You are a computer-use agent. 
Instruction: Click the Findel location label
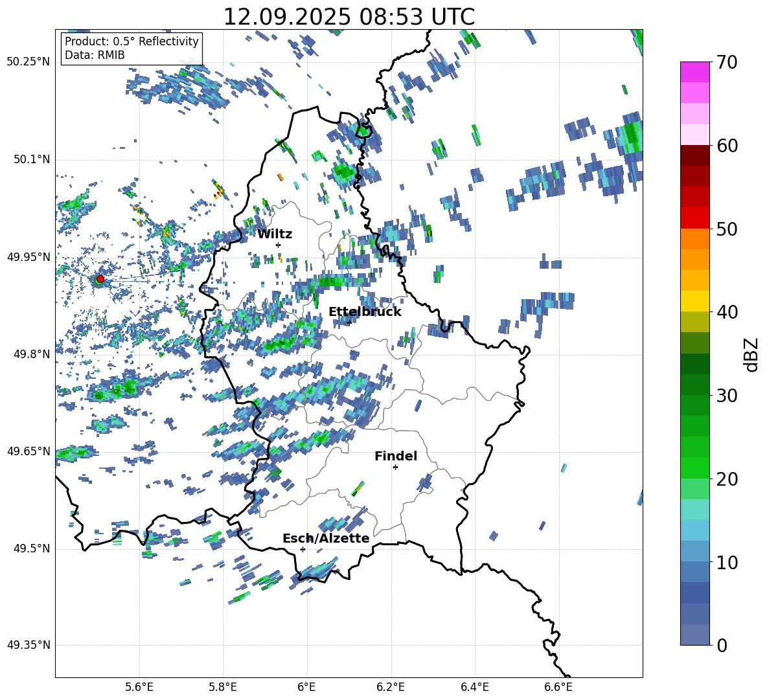396,456
